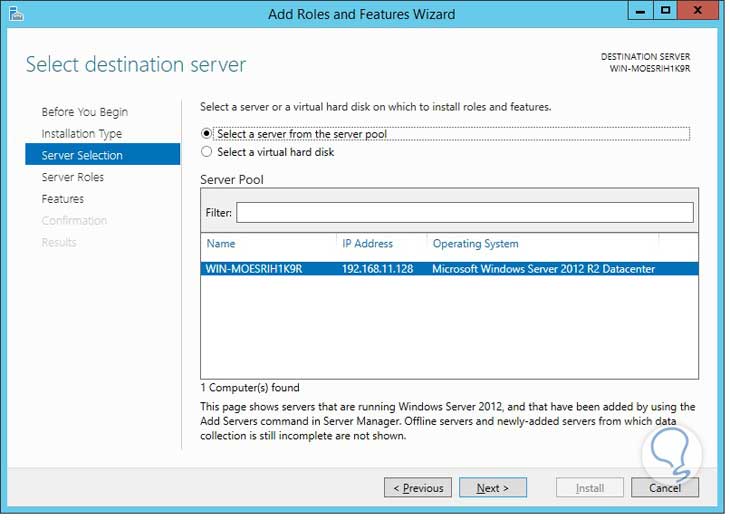Close the wizard with the red X
The width and height of the screenshot is (730, 520).
[x=700, y=11]
